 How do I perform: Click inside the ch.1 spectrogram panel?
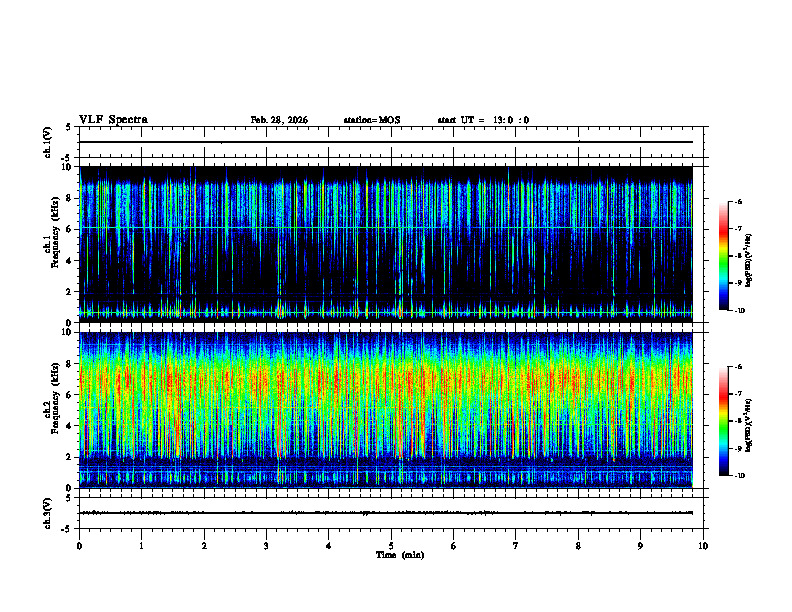[x=386, y=244]
